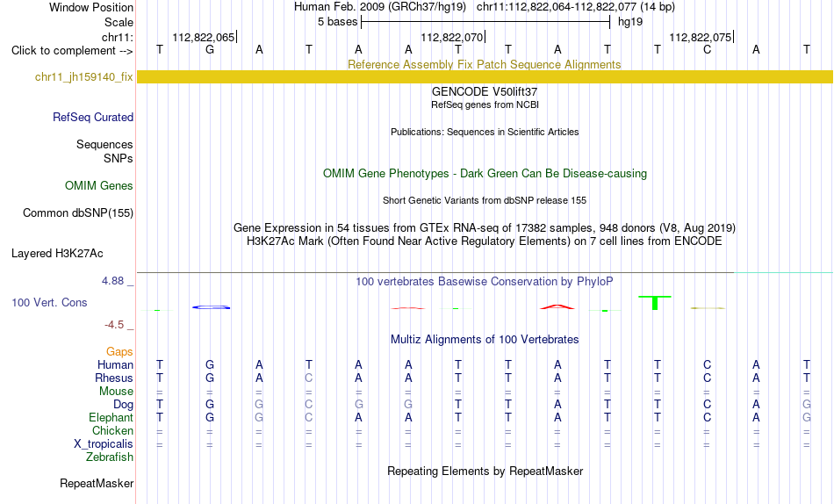
Task: Click the 5 bases scale bar label
Action: 338,22
